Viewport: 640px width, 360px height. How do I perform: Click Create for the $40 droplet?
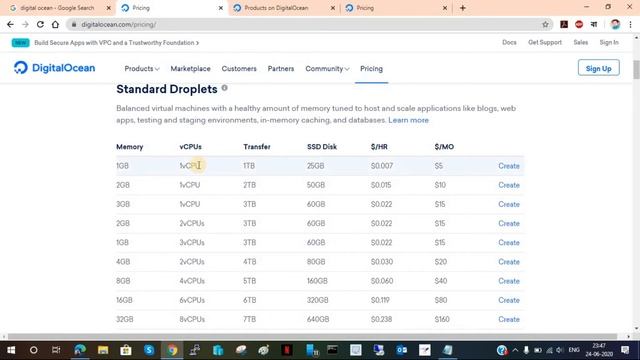point(509,281)
